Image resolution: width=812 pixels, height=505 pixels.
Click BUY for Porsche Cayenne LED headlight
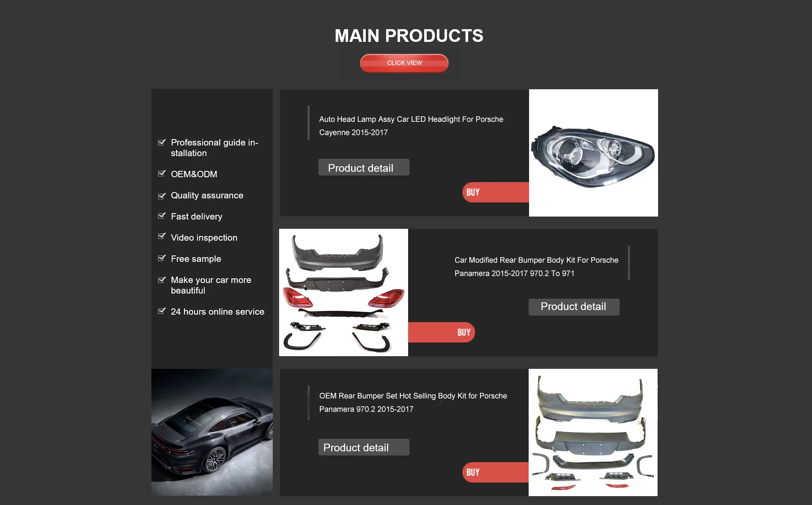click(496, 192)
